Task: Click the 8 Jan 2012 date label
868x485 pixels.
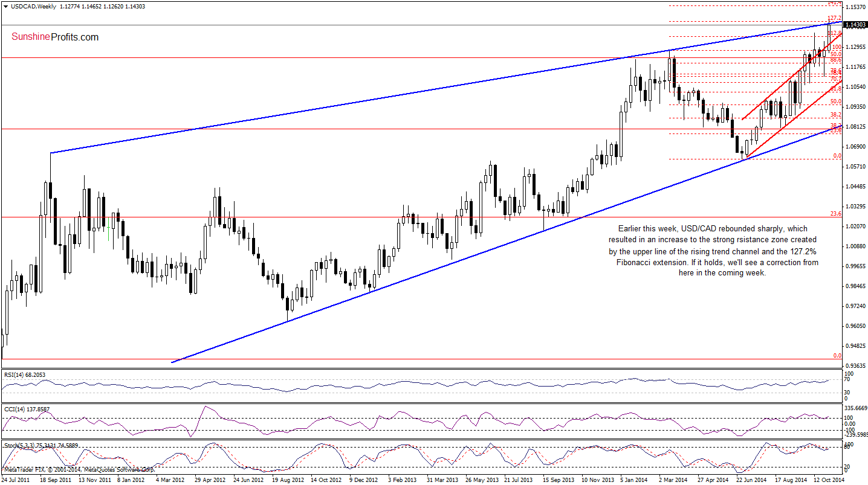Action: (x=131, y=479)
